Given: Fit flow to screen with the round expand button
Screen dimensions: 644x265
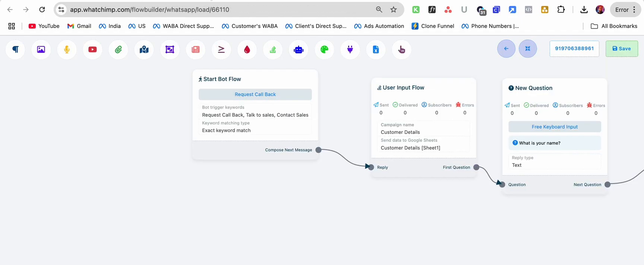Looking at the screenshot, I should pos(528,49).
